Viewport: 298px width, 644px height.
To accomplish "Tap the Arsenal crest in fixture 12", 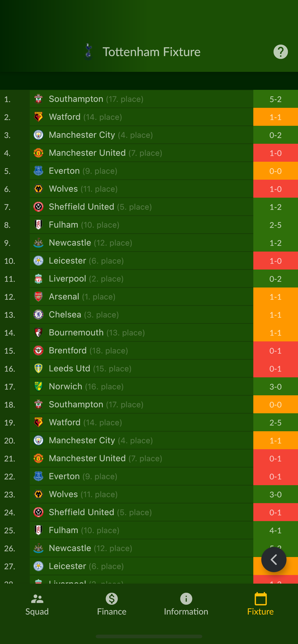I will coord(38,297).
